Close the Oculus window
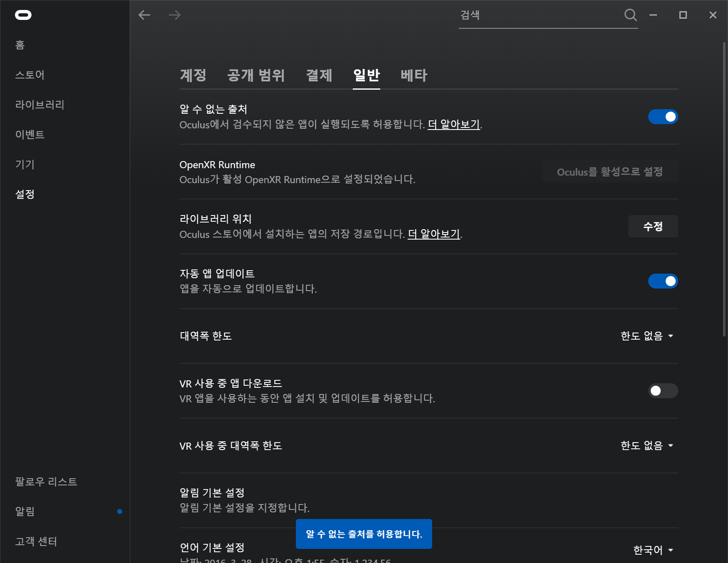This screenshot has height=563, width=728. coord(713,15)
